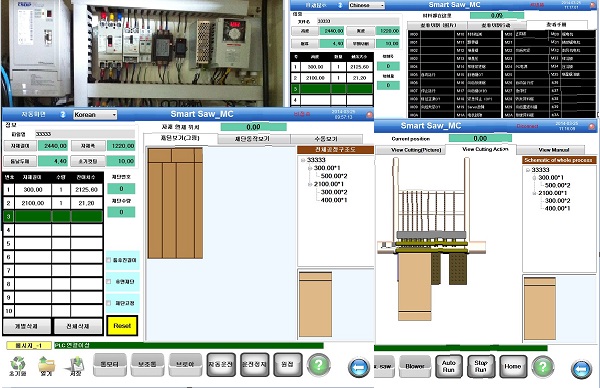Click the blue back arrow in Korean window
The height and width of the screenshot is (388, 600).
(359, 367)
